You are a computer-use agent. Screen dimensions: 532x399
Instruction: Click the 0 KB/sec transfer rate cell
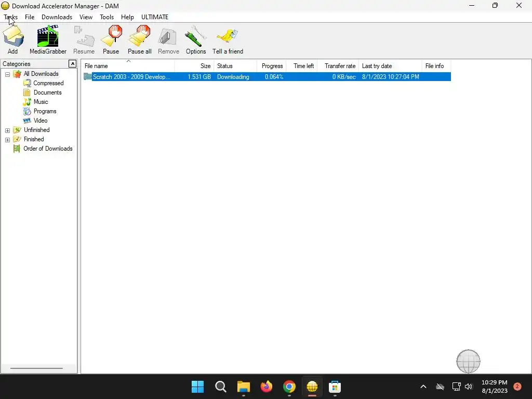pos(344,77)
